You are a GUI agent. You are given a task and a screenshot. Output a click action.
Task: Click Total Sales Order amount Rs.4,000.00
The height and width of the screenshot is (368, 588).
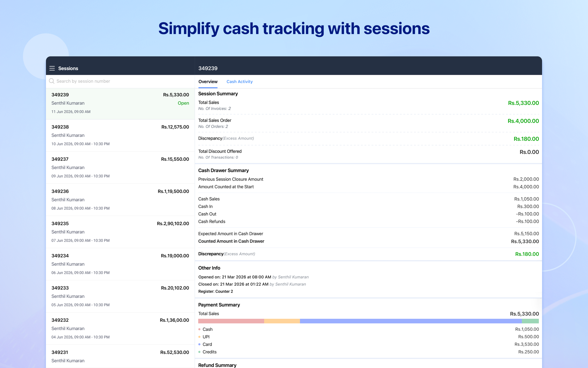[x=523, y=121]
